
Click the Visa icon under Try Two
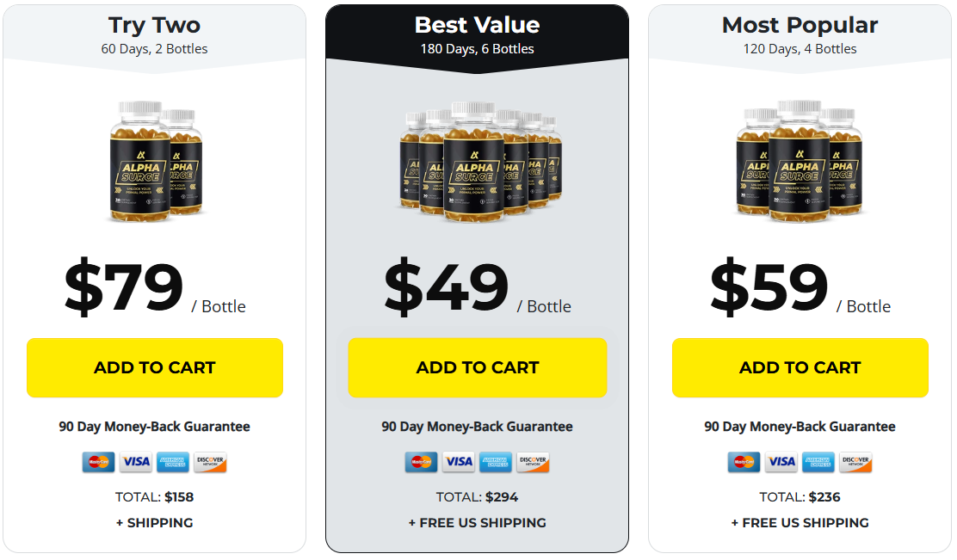(135, 463)
